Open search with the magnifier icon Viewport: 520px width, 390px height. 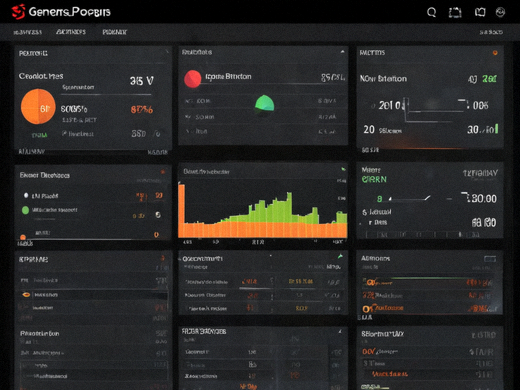pos(431,12)
